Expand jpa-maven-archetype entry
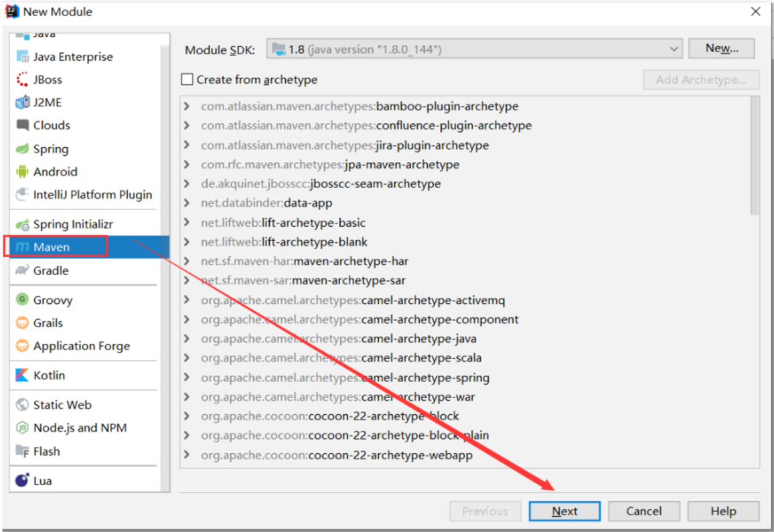The height and width of the screenshot is (532, 774). pos(187,165)
